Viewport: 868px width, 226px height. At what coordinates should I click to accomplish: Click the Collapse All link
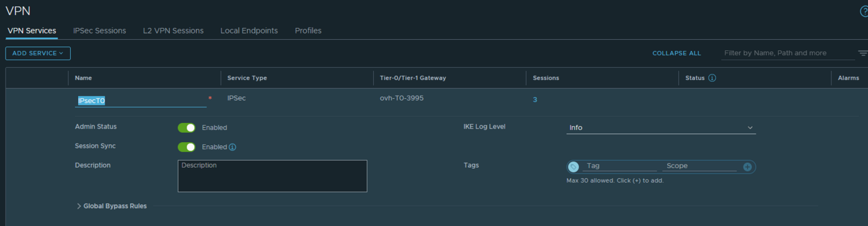676,53
